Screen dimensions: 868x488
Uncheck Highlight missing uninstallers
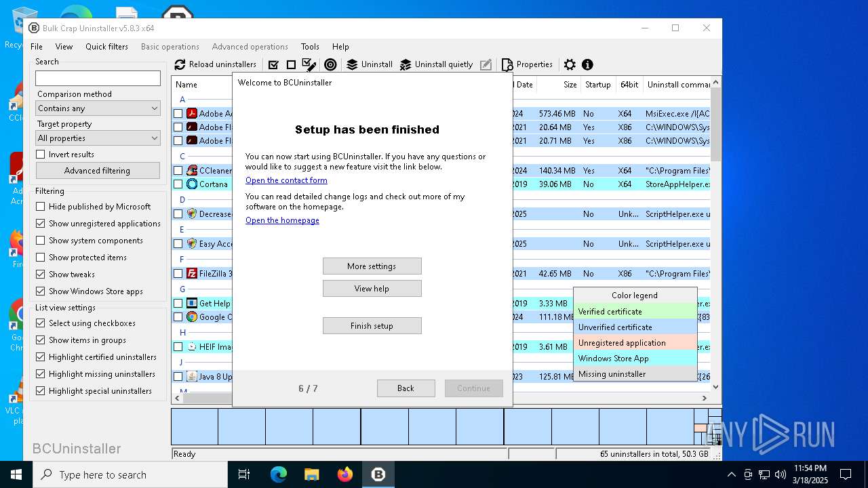pos(41,374)
